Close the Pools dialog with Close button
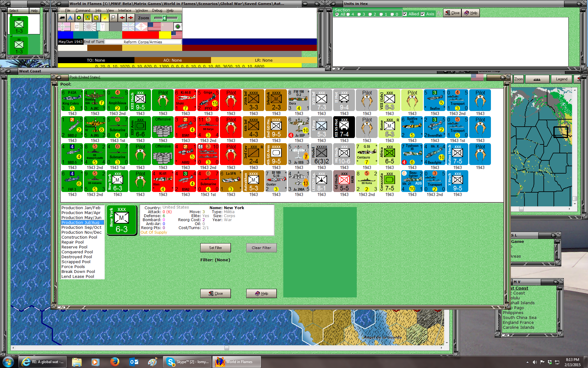 click(x=216, y=293)
